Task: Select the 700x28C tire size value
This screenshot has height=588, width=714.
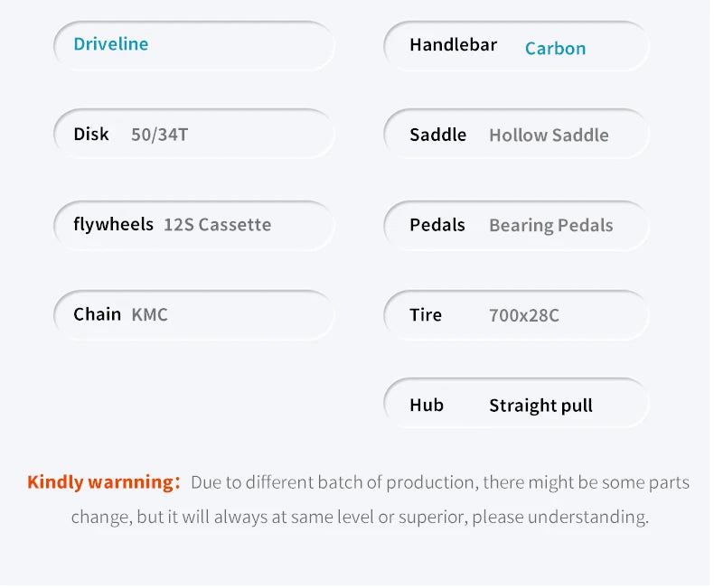Action: (523, 316)
